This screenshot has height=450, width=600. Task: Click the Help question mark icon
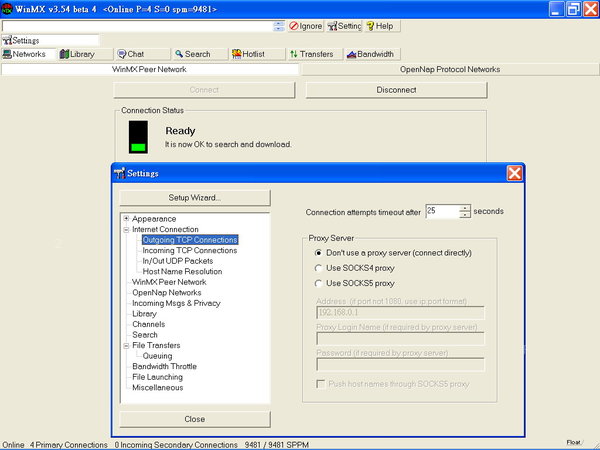pos(370,26)
